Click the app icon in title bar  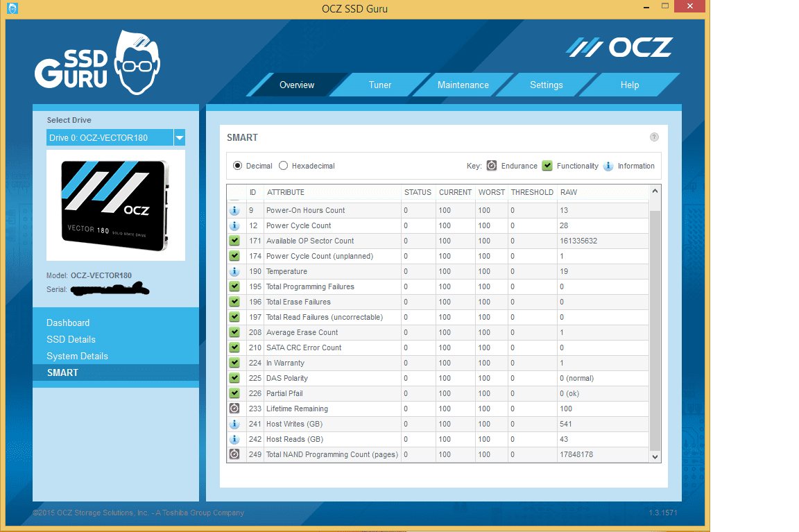click(12, 8)
